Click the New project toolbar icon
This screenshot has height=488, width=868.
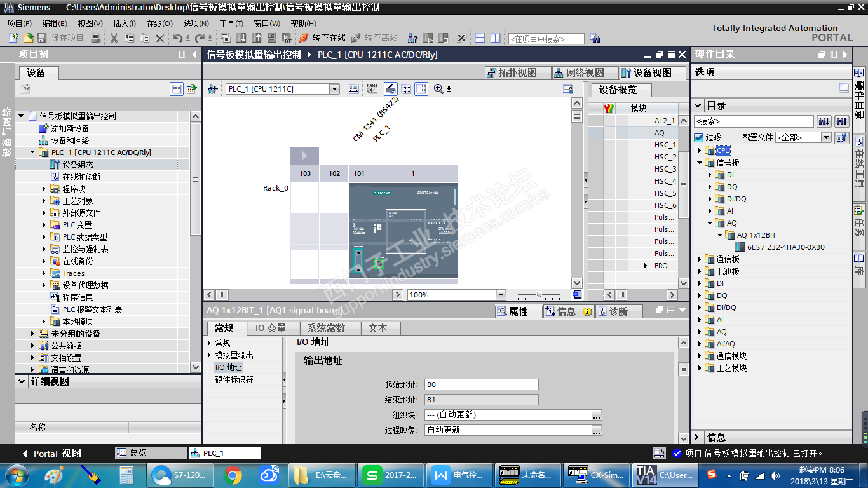13,38
